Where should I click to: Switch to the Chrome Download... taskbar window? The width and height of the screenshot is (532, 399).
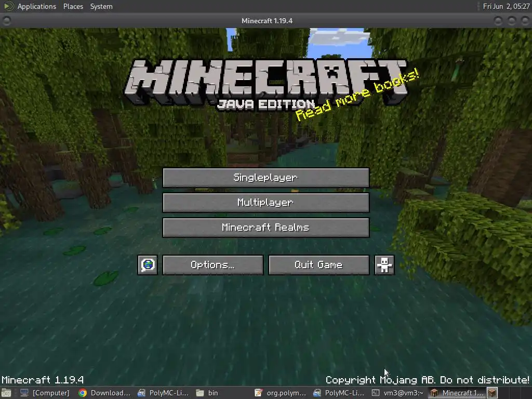pos(104,393)
